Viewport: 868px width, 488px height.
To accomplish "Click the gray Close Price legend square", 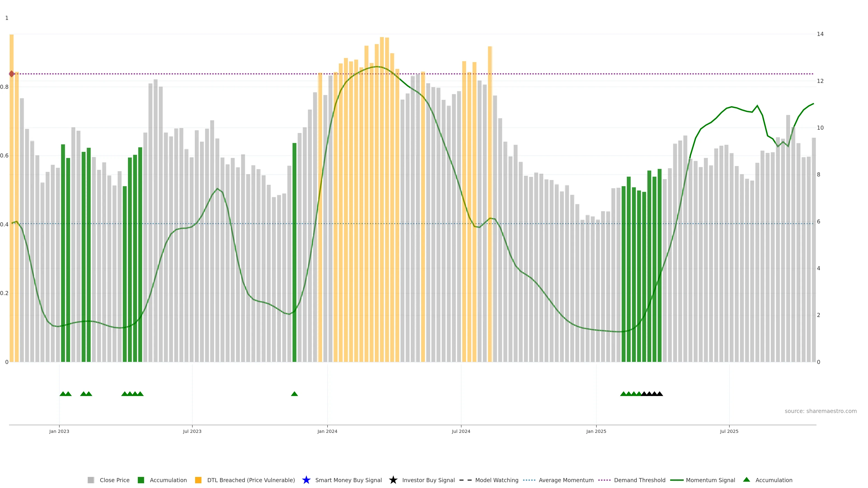I will (x=91, y=480).
